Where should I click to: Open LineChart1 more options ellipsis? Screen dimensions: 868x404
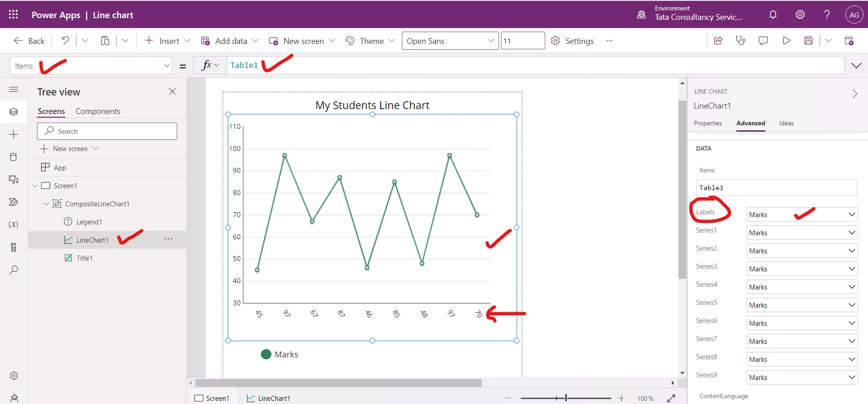tap(168, 239)
